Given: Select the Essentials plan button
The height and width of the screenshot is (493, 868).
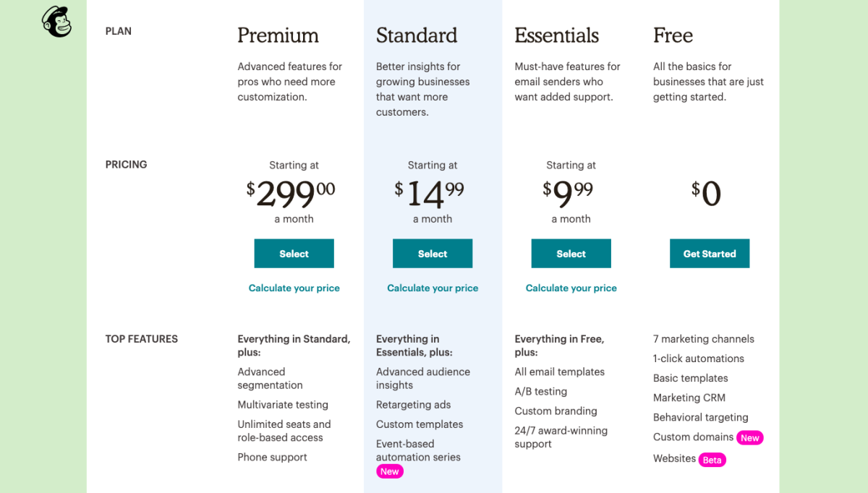Looking at the screenshot, I should [571, 254].
